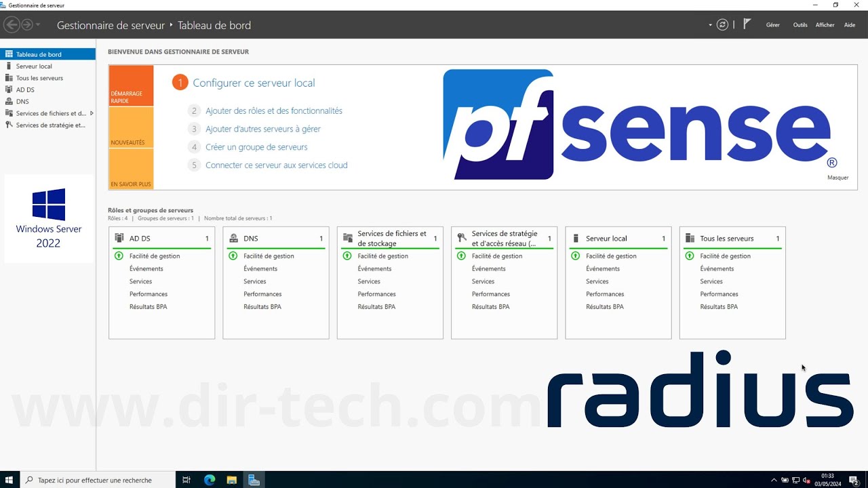868x488 pixels.
Task: Open the Tous les serveurs tile header
Action: click(732, 239)
